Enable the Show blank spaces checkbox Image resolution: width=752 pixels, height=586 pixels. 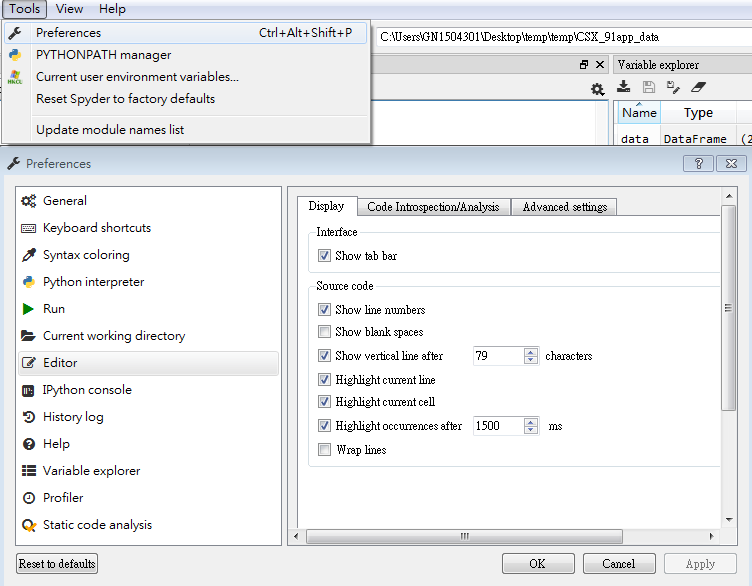click(x=324, y=332)
